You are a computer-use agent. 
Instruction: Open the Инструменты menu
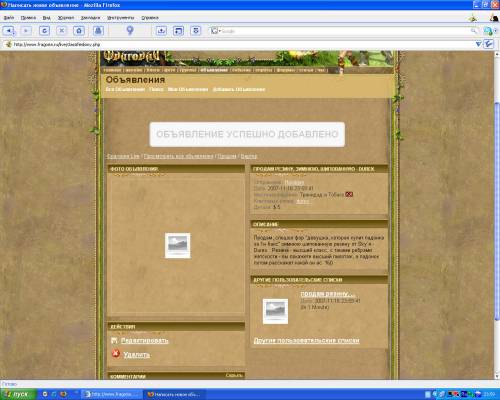(x=121, y=18)
